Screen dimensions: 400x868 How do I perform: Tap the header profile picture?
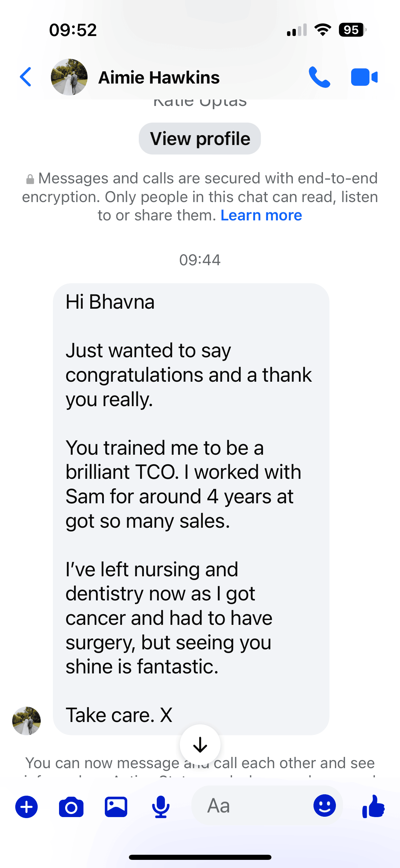tap(69, 77)
